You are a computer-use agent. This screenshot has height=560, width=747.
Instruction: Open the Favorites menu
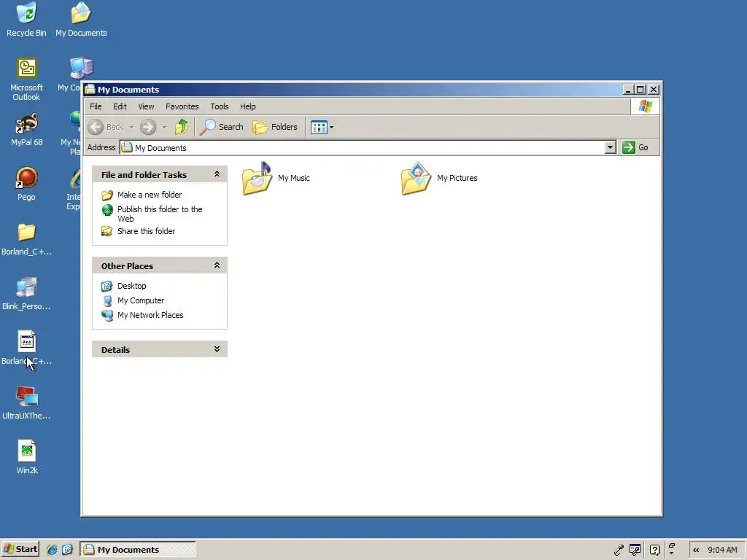click(182, 106)
